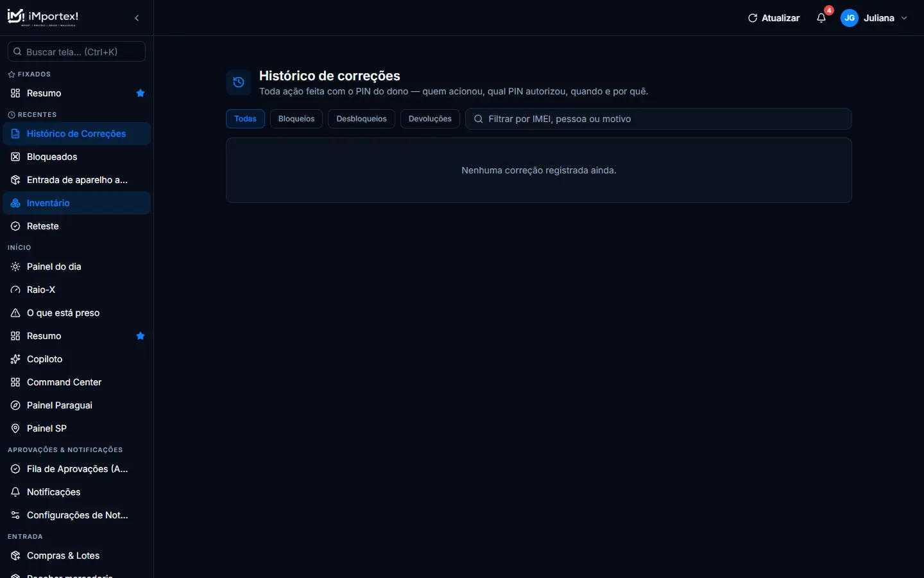This screenshot has height=578, width=924.
Task: Click the Compras & Lotes box icon
Action: click(15, 556)
